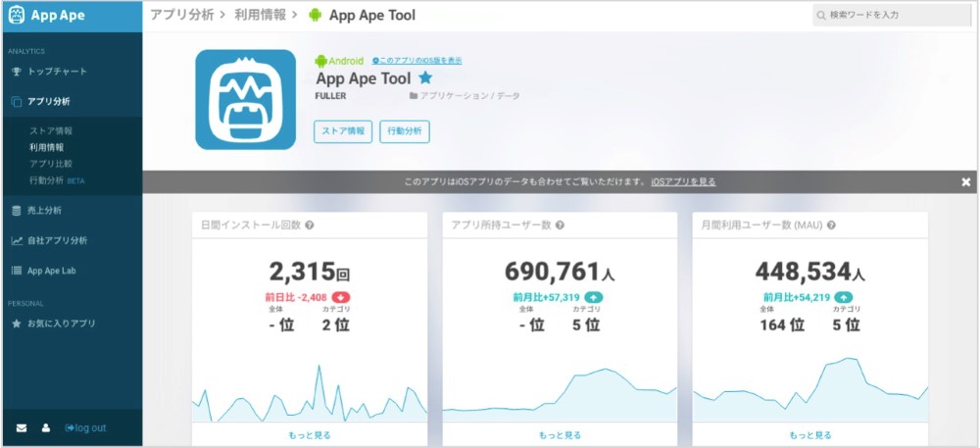Open お気に入りアプリ in the sidebar
Image resolution: width=980 pixels, height=448 pixels.
54,324
